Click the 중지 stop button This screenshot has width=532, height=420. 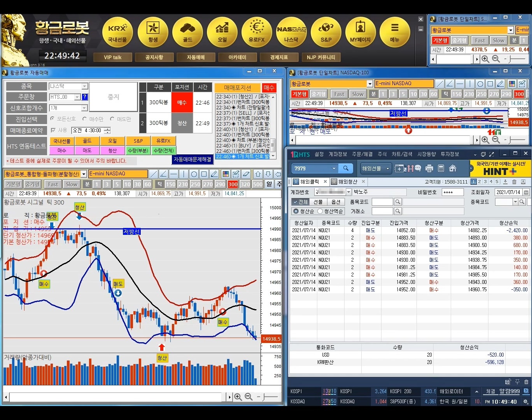[114, 97]
